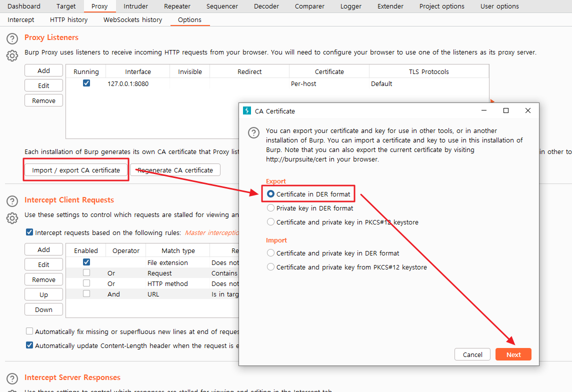The width and height of the screenshot is (572, 392).
Task: Enable Automatically fix missing new lines checkbox
Action: (x=29, y=331)
